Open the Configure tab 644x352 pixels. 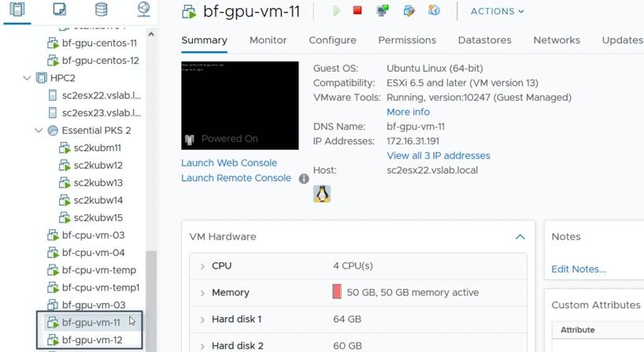332,40
